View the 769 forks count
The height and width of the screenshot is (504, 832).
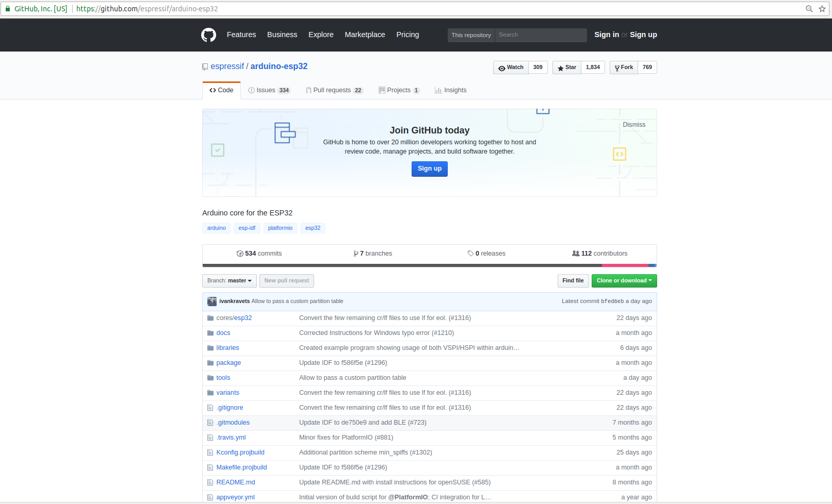click(647, 68)
